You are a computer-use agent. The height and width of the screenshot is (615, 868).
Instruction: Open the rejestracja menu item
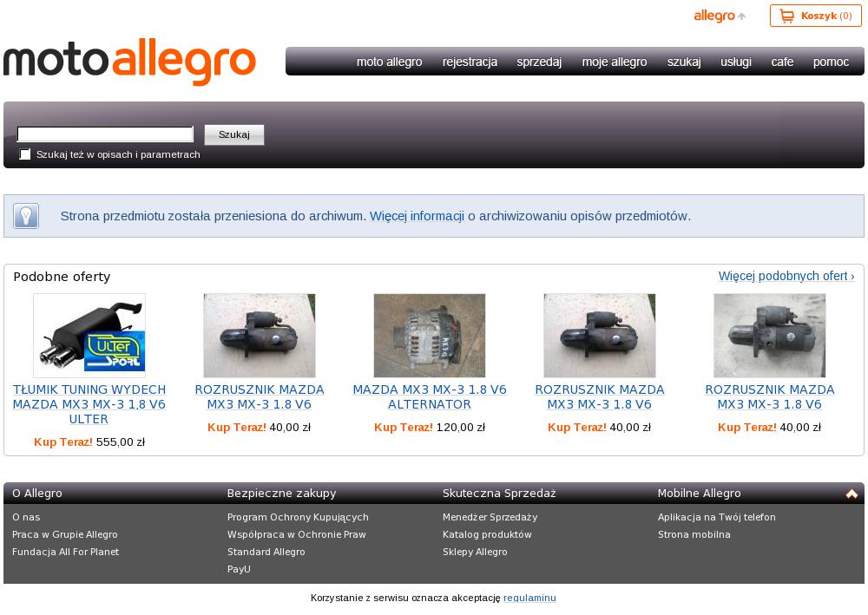(470, 62)
